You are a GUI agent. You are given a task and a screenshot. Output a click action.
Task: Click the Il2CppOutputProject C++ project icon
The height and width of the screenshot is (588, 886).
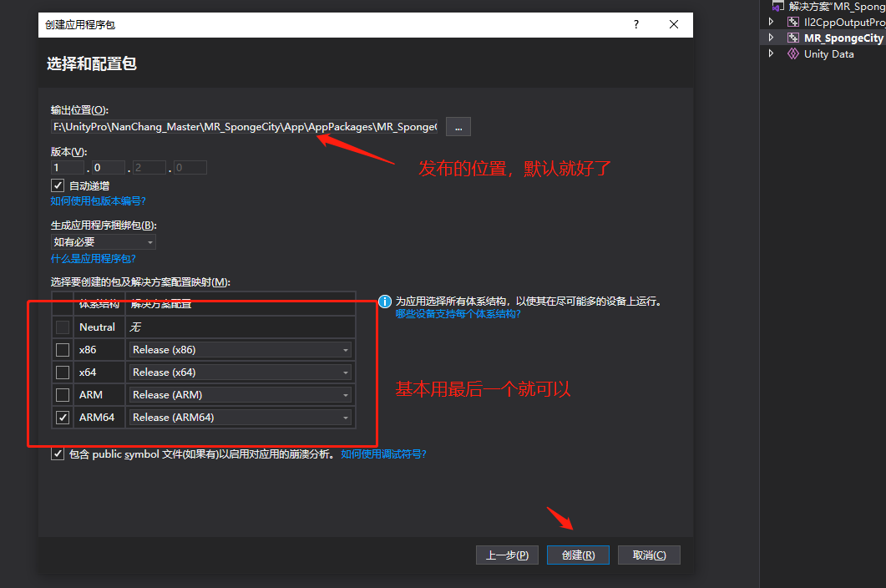tap(793, 22)
